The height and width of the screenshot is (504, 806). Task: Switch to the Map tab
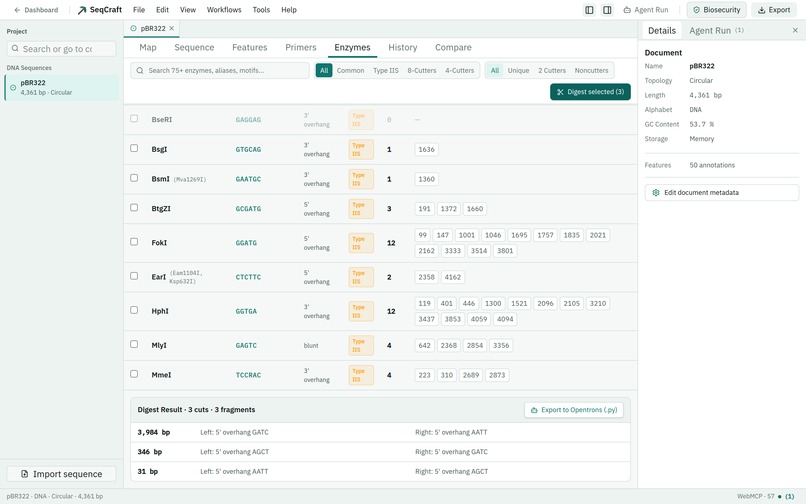pos(148,47)
